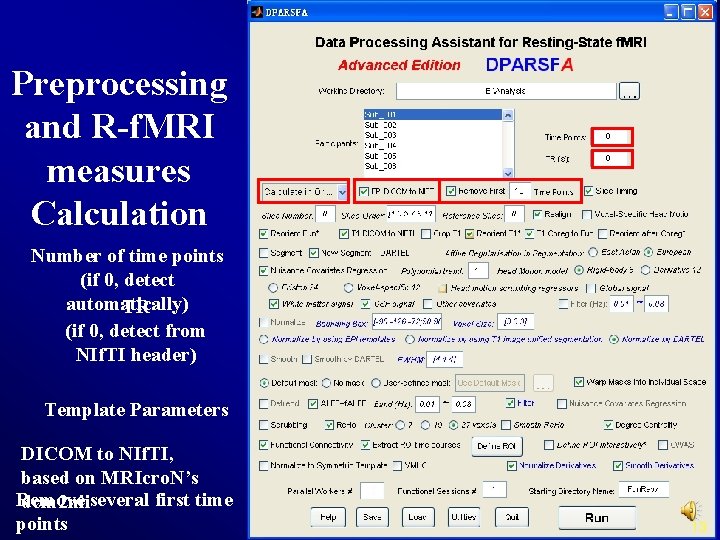Click the Run button
This screenshot has width=720, height=540.
597,518
